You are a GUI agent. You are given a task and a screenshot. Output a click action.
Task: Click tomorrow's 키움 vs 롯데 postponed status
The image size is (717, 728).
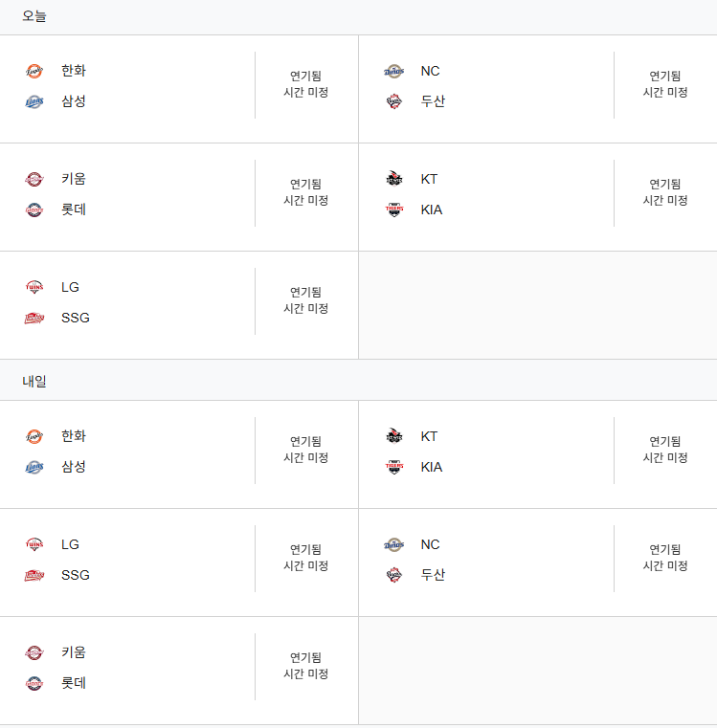coord(306,666)
